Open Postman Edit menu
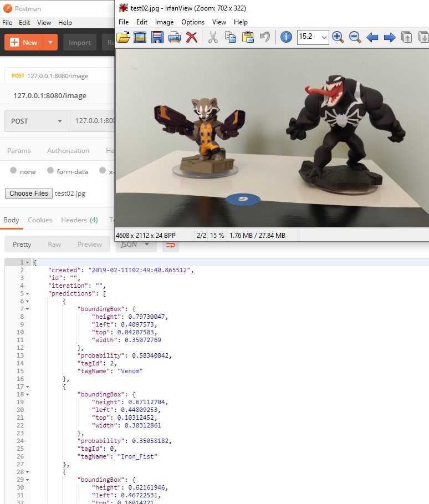This screenshot has height=504, width=429. [24, 23]
